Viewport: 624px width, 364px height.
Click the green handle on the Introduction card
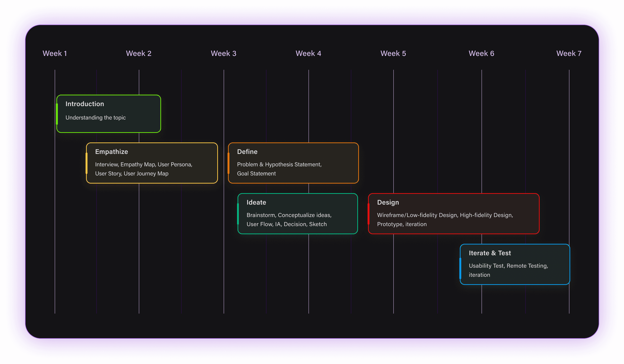tap(57, 114)
